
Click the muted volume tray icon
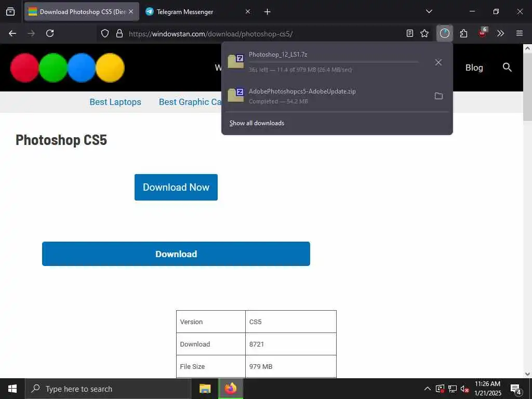(x=465, y=389)
